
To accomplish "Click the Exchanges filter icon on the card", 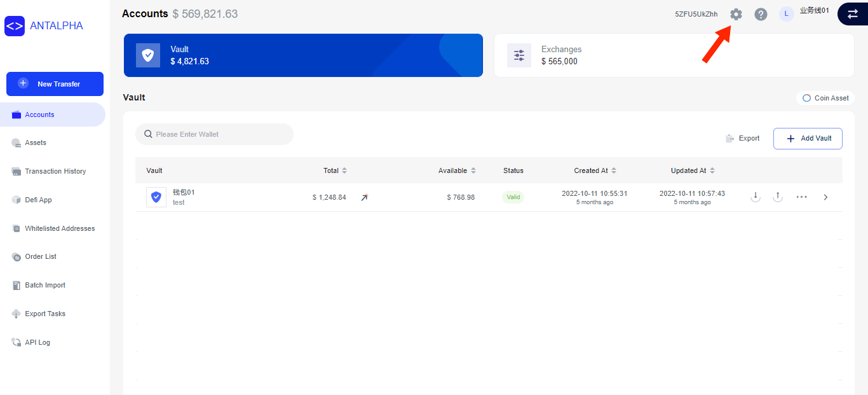I will pyautogui.click(x=519, y=55).
